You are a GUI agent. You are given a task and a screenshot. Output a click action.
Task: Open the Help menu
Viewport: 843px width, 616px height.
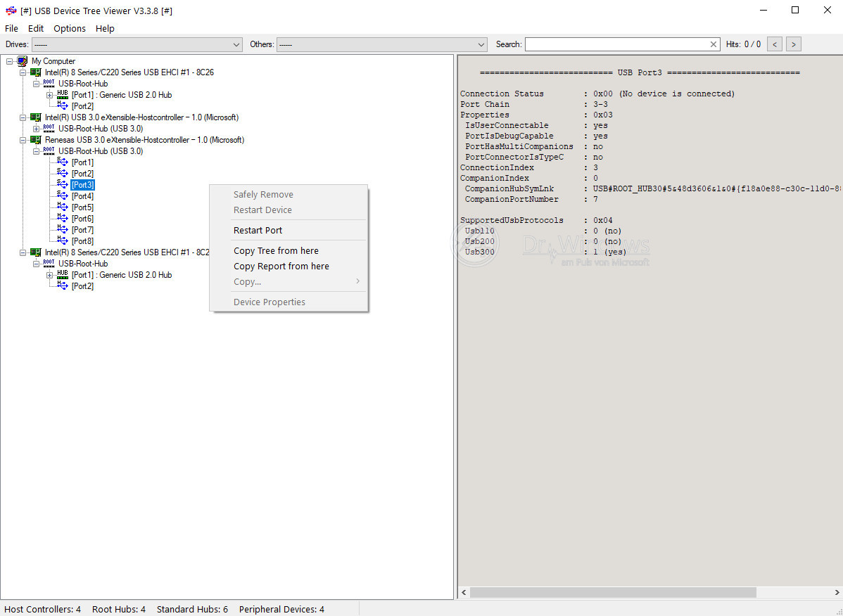pyautogui.click(x=105, y=28)
